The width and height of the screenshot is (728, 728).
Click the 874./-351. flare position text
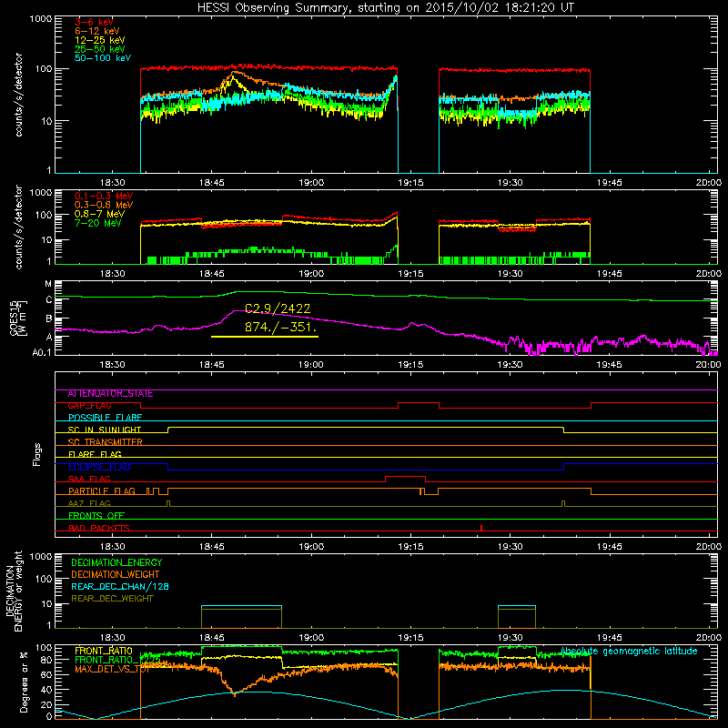[x=280, y=327]
